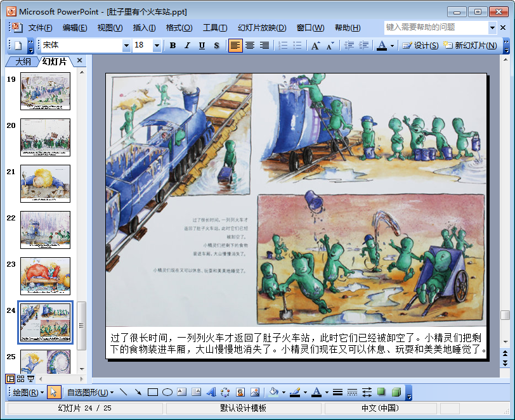Insert picture from file icon
Image resolution: width=515 pixels, height=420 pixels.
[x=255, y=392]
